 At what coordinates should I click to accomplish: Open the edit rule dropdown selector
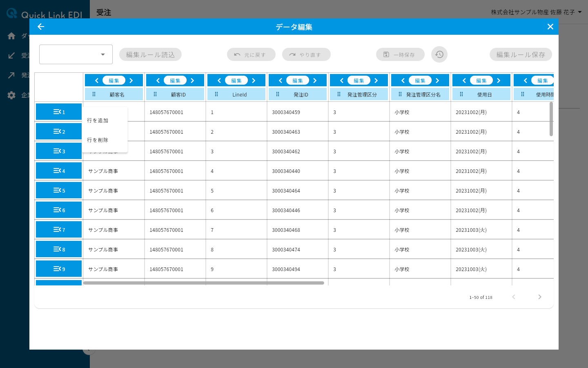coord(76,54)
